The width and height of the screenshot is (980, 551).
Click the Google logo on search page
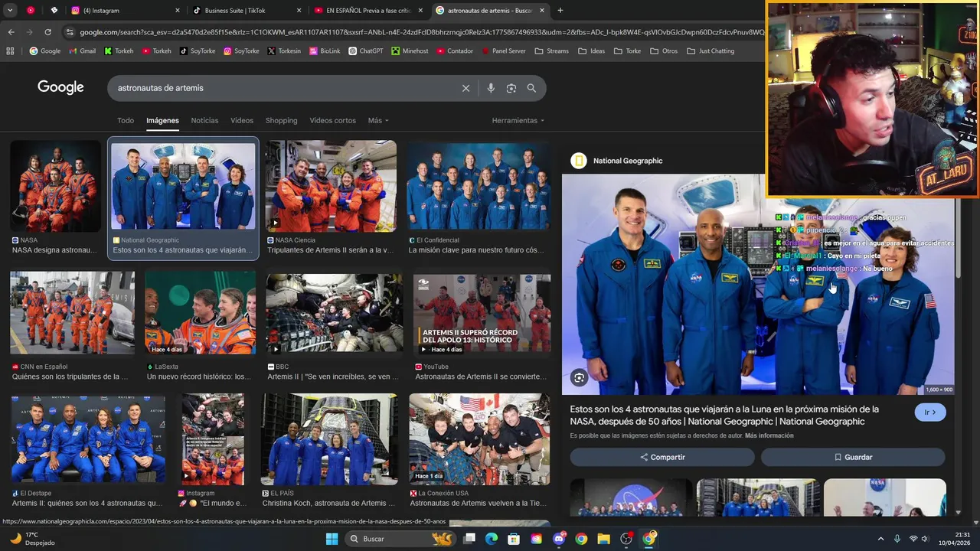coord(60,87)
